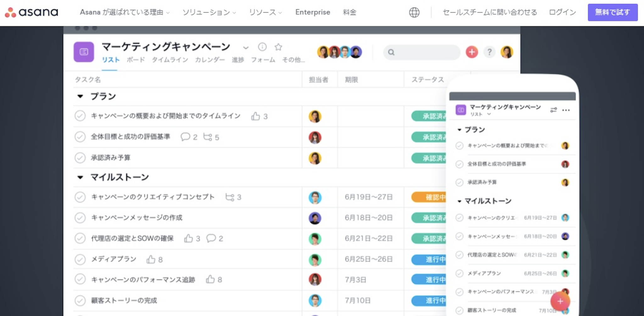Open the language globe selector

click(414, 12)
